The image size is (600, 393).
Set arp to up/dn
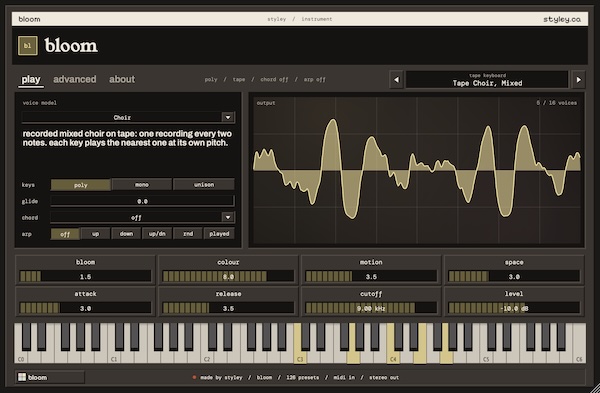click(157, 234)
